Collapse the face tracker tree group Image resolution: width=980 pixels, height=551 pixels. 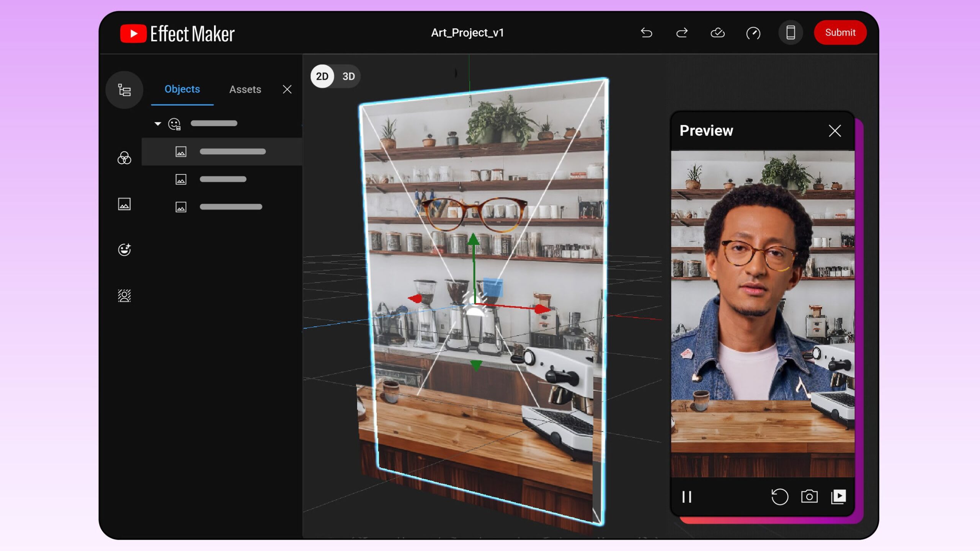tap(158, 124)
